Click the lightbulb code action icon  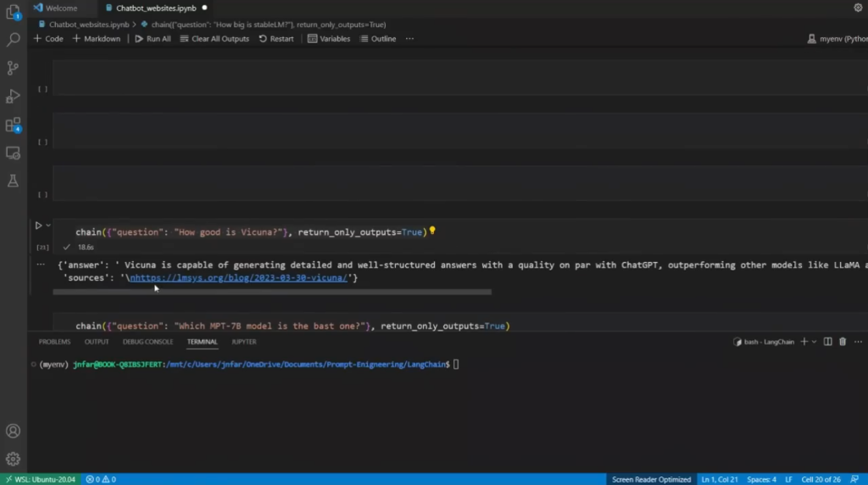(432, 231)
